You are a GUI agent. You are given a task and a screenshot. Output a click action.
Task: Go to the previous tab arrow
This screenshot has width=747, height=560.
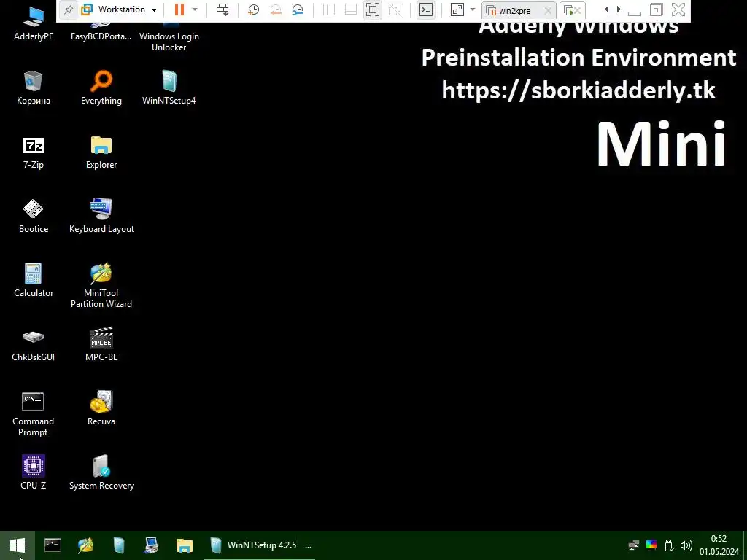(x=606, y=9)
